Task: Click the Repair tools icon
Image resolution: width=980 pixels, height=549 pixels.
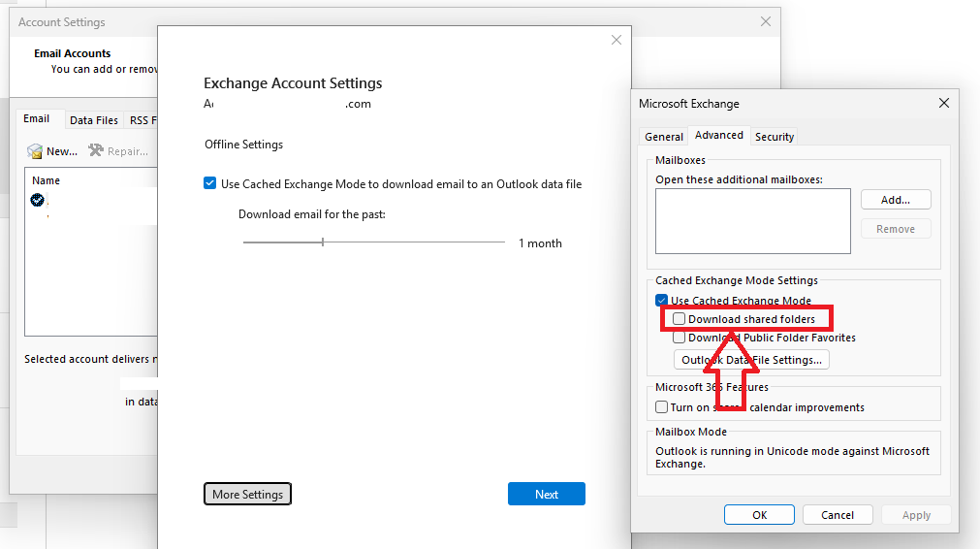Action: click(x=96, y=150)
